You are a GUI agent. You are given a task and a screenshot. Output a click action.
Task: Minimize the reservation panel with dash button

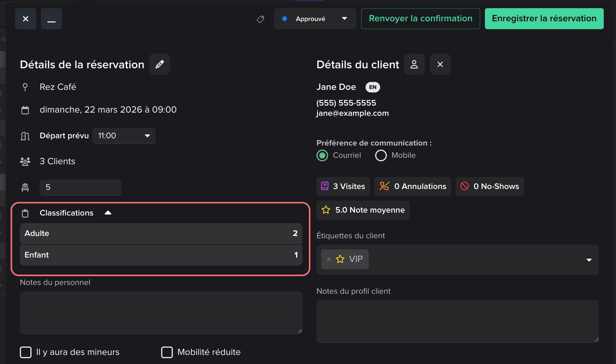[x=51, y=19]
